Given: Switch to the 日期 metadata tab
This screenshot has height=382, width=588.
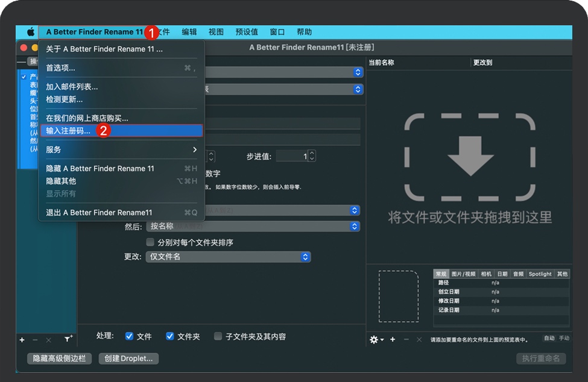Looking at the screenshot, I should (x=502, y=274).
